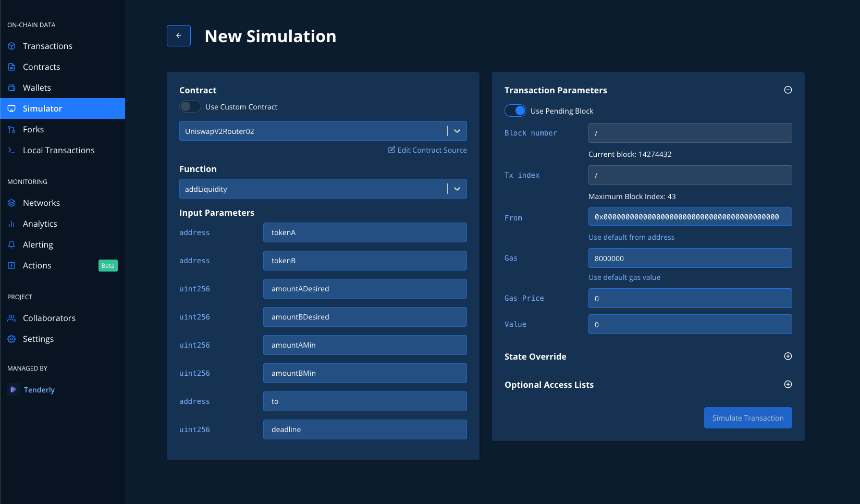The width and height of the screenshot is (860, 504).
Task: Click the Forks branch icon
Action: [x=11, y=129]
